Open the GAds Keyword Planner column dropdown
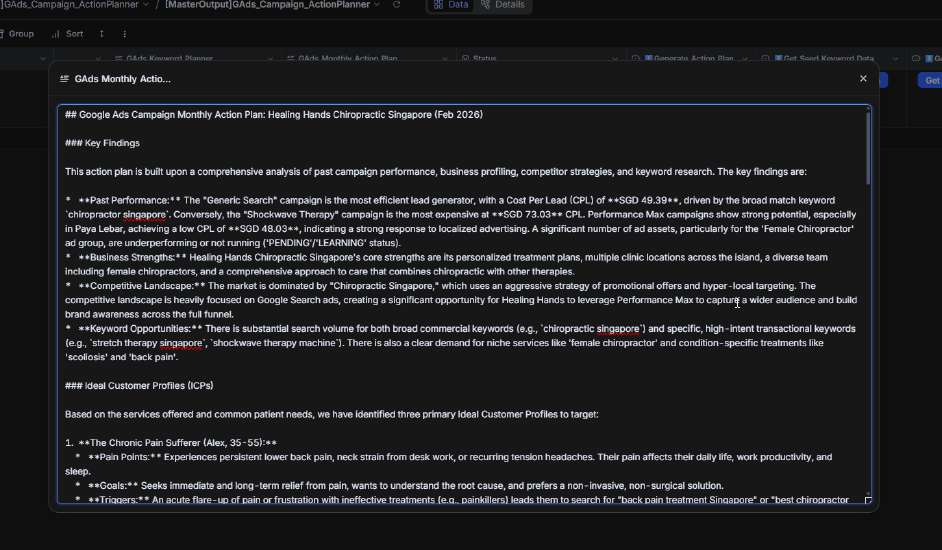942x550 pixels. [270, 58]
